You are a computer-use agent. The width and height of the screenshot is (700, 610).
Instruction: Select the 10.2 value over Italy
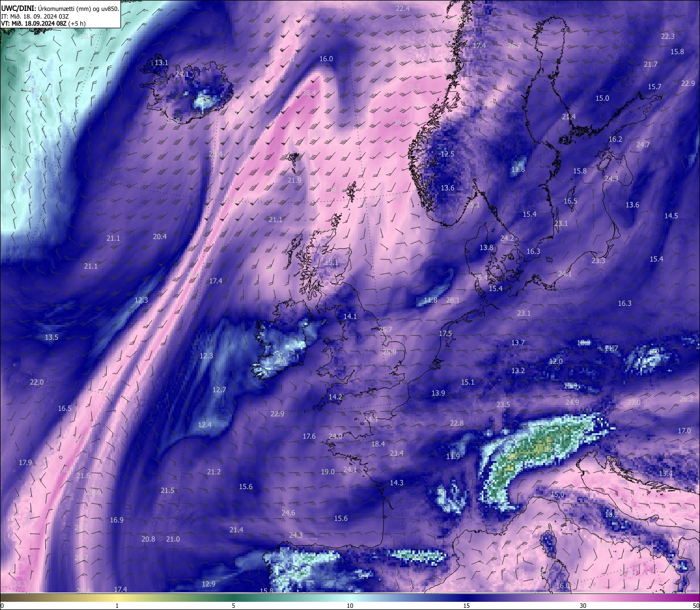[611, 515]
